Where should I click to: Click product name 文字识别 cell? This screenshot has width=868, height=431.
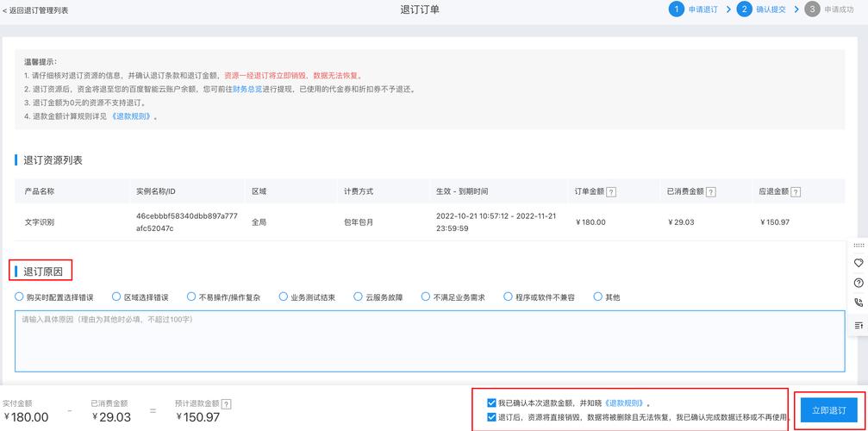point(40,222)
